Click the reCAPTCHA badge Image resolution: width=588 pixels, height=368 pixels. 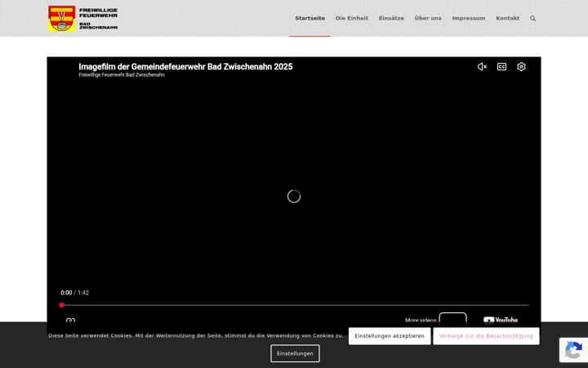tap(573, 350)
